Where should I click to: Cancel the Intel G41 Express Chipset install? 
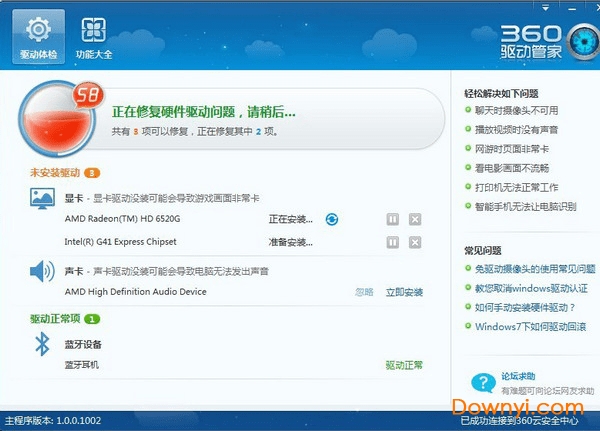(415, 242)
